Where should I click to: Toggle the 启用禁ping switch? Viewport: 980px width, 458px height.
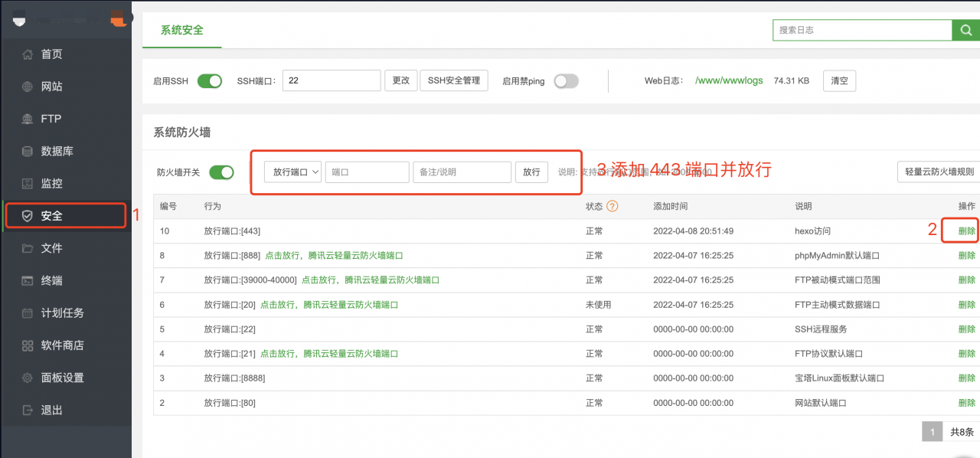pos(567,80)
